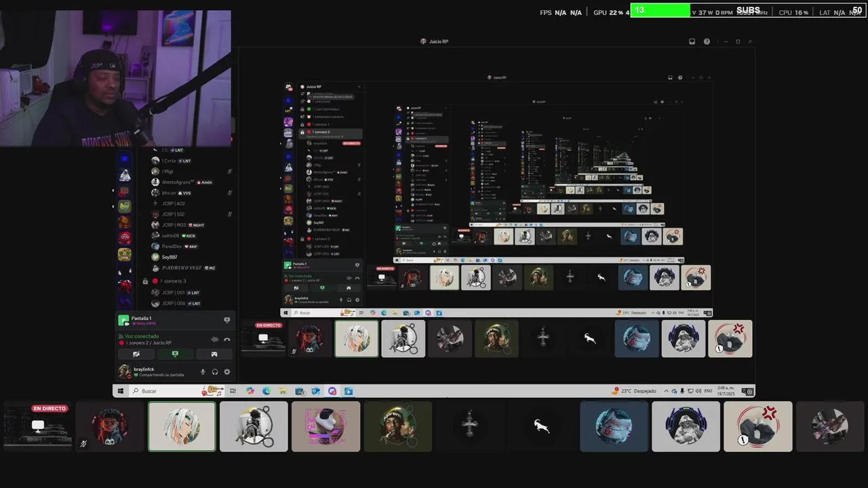Toggle noise suppression waveform icon beside Voz conectada

click(215, 340)
